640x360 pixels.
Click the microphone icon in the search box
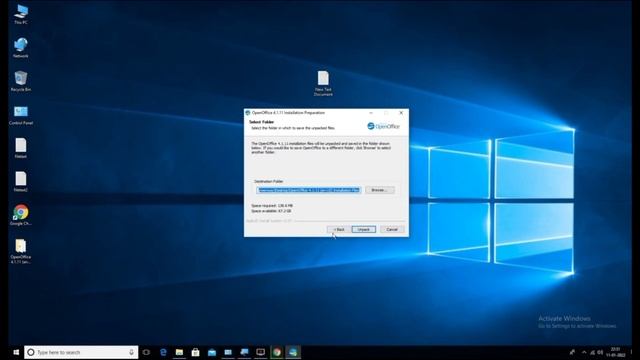pos(131,352)
